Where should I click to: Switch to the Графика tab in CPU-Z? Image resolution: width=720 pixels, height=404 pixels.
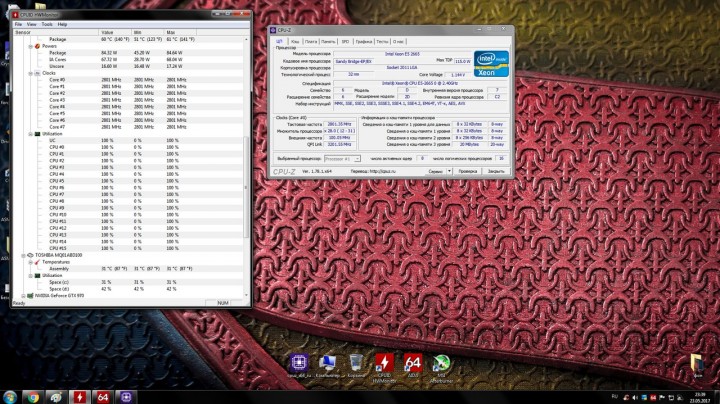click(364, 42)
